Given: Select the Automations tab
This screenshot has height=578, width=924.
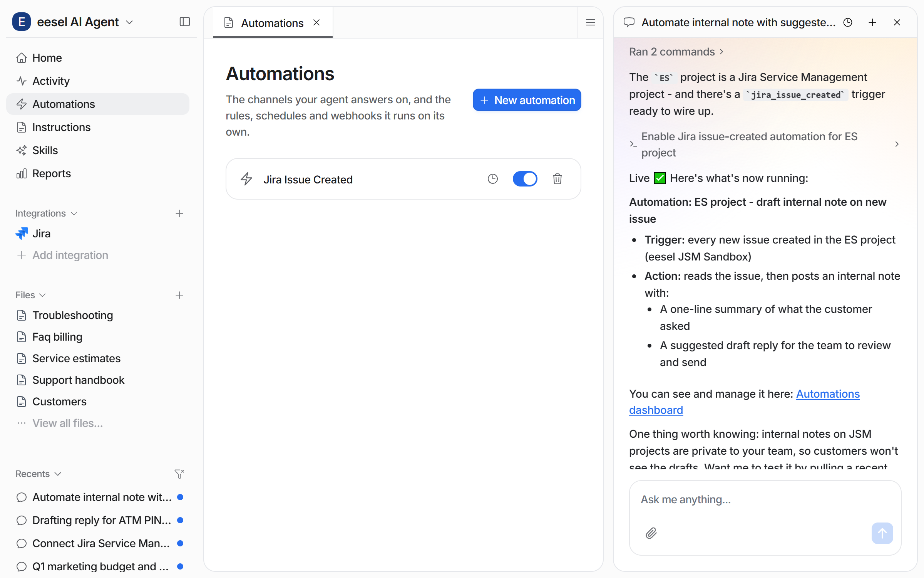Looking at the screenshot, I should pos(273,23).
